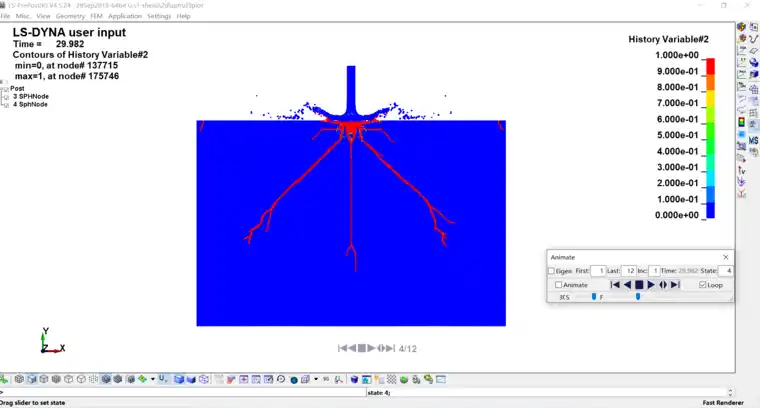The width and height of the screenshot is (760, 408).
Task: Click the blue cube icon in right toolbar
Action: pos(753,74)
